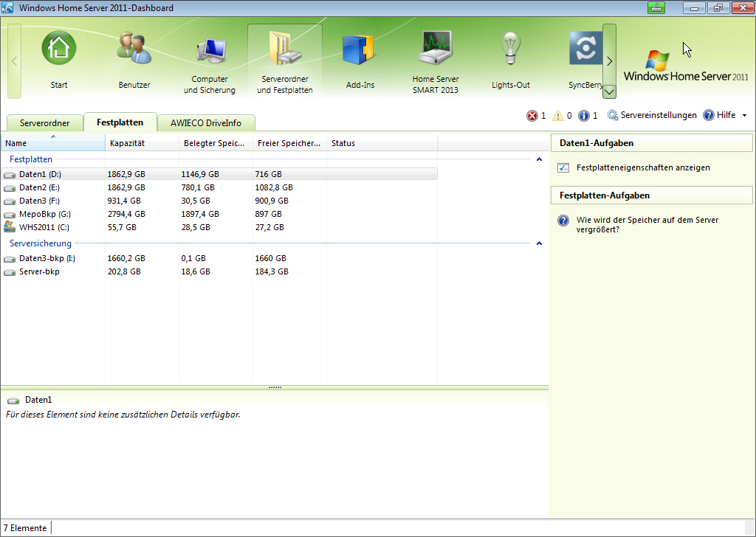
Task: Click the Servereinstellungen link text
Action: point(659,115)
